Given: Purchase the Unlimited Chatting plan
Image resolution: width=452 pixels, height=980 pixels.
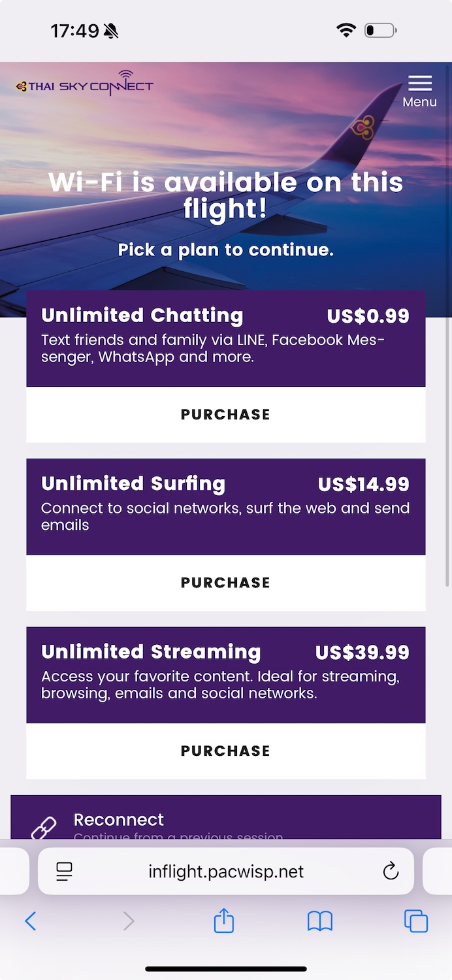Looking at the screenshot, I should [225, 414].
